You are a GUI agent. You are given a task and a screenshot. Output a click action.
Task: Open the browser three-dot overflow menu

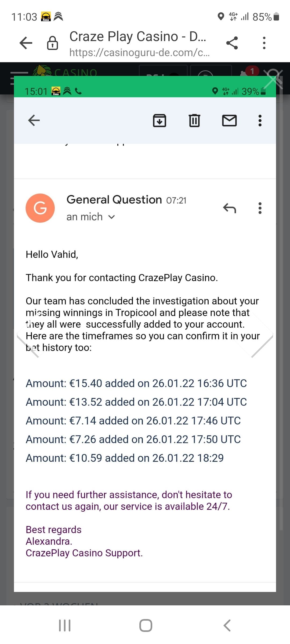[264, 43]
